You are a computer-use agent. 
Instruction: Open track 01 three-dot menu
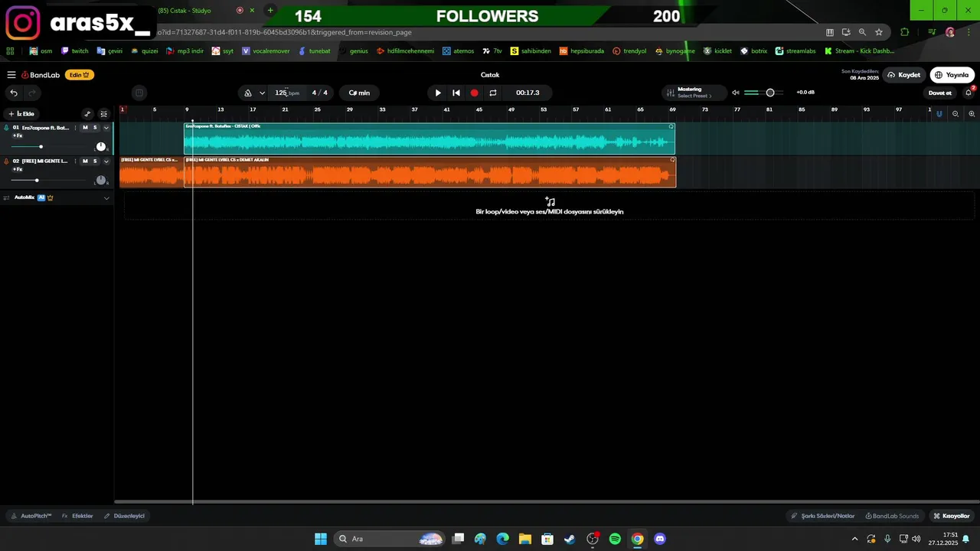click(x=73, y=128)
